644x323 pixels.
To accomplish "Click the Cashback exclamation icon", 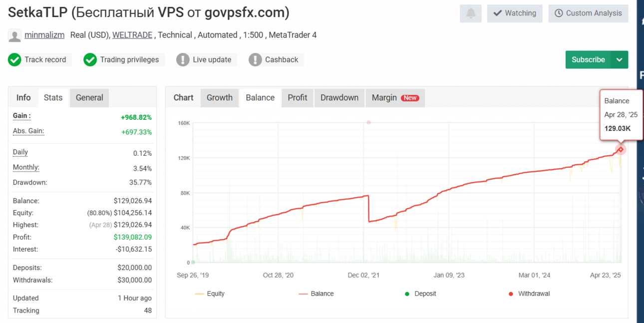I will click(x=255, y=60).
